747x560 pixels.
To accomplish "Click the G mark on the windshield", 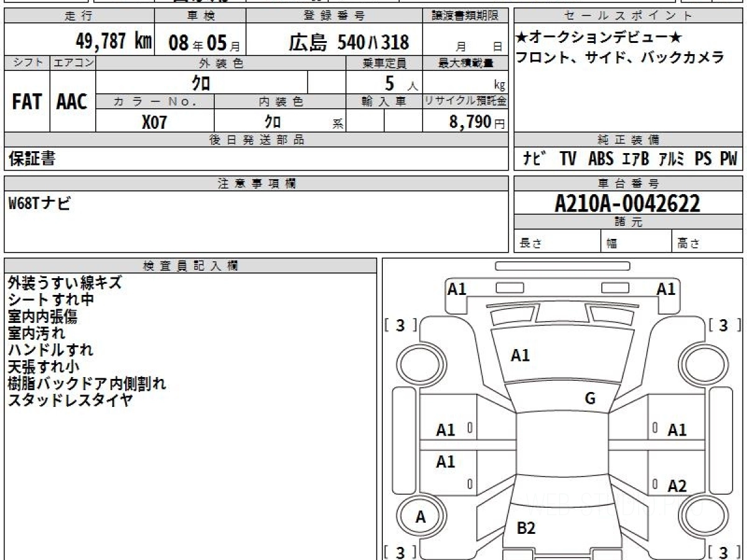I will [590, 399].
